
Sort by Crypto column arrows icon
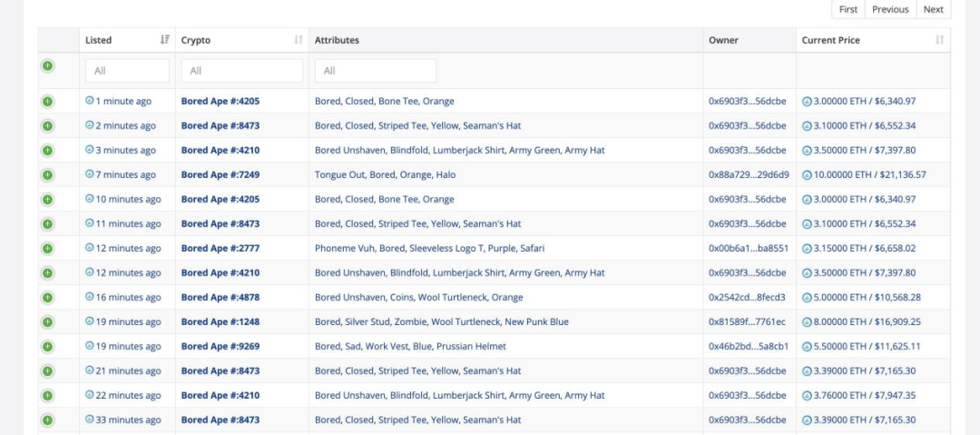(299, 40)
